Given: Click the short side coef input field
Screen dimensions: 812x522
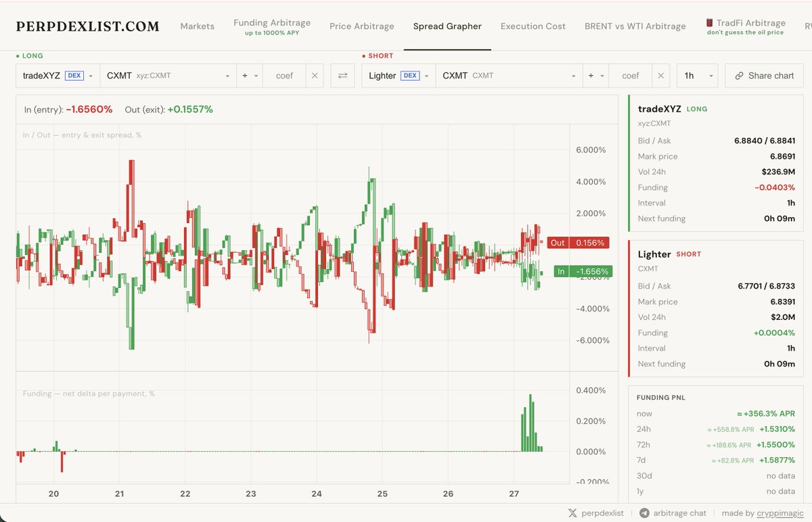Looking at the screenshot, I should pyautogui.click(x=631, y=76).
